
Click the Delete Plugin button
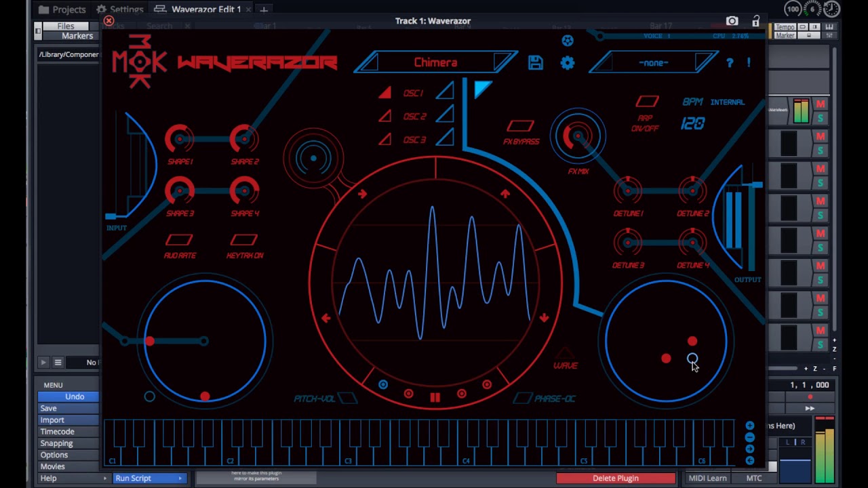click(x=616, y=478)
